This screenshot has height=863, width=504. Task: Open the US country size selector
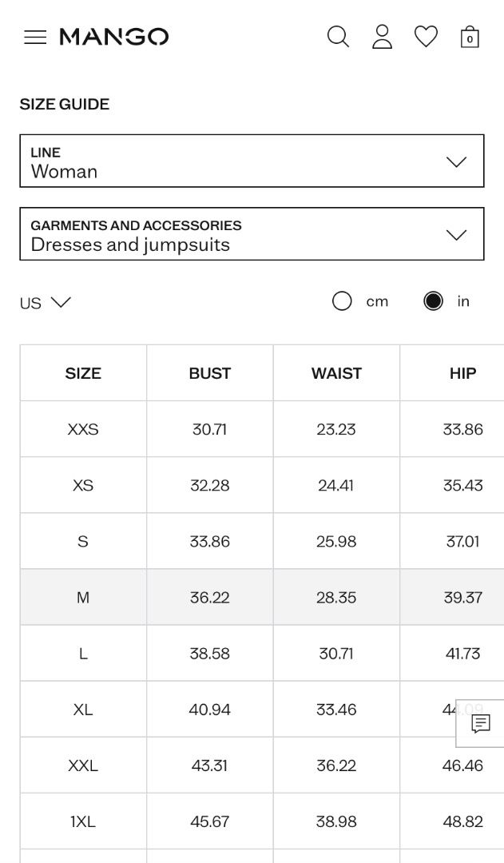(x=45, y=303)
